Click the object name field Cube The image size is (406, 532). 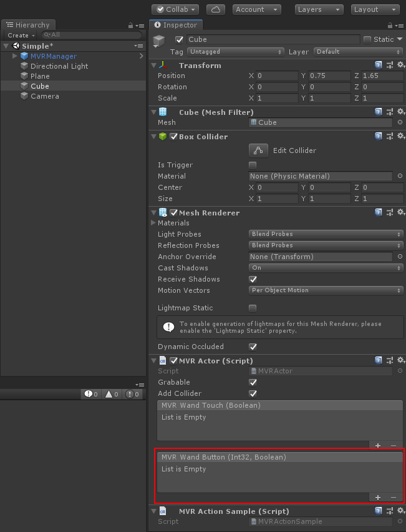pyautogui.click(x=274, y=39)
